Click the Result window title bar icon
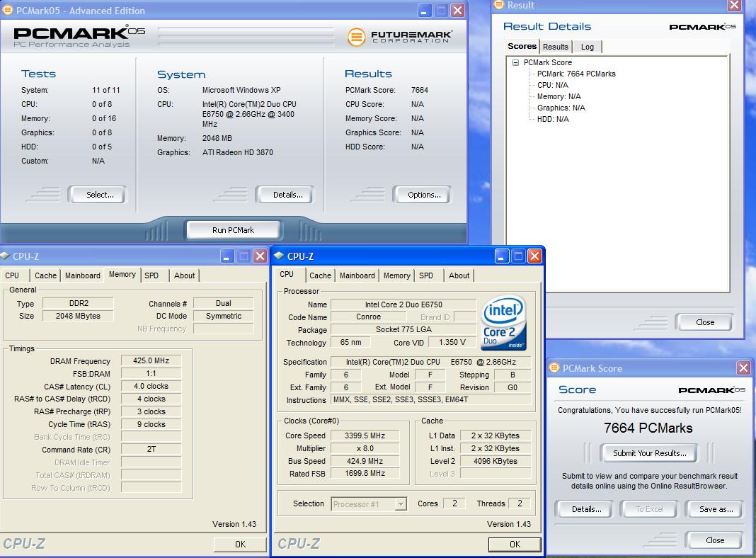The image size is (756, 558). tap(499, 5)
